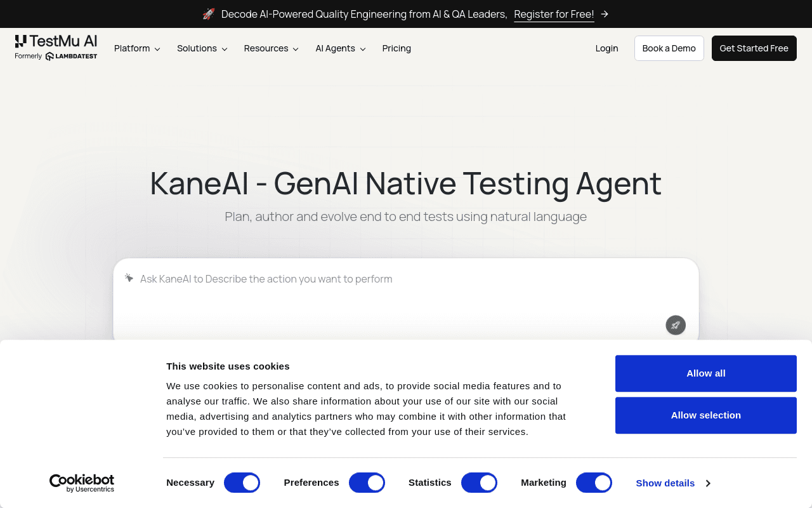Expand the Platform dropdown menu
812x508 pixels.
click(x=137, y=48)
